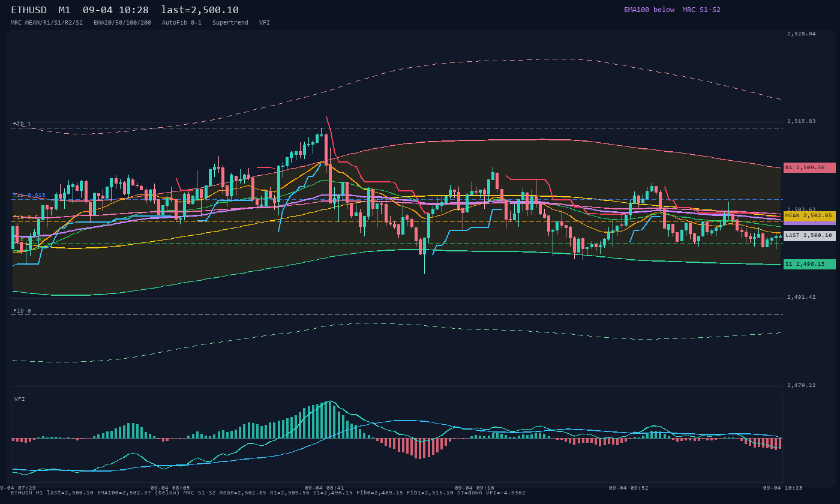This screenshot has height=504, width=840.
Task: Click the EMA20/50/100/200 legend entry
Action: coord(122,22)
